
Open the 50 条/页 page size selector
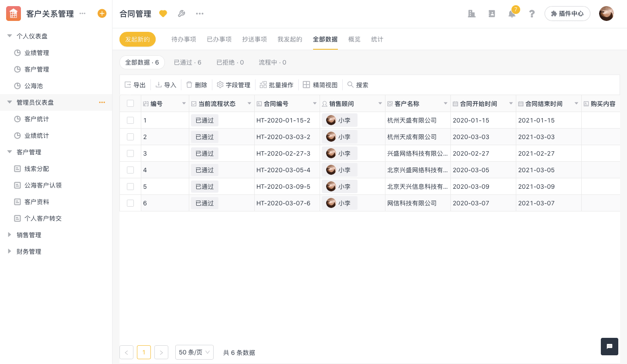point(194,352)
